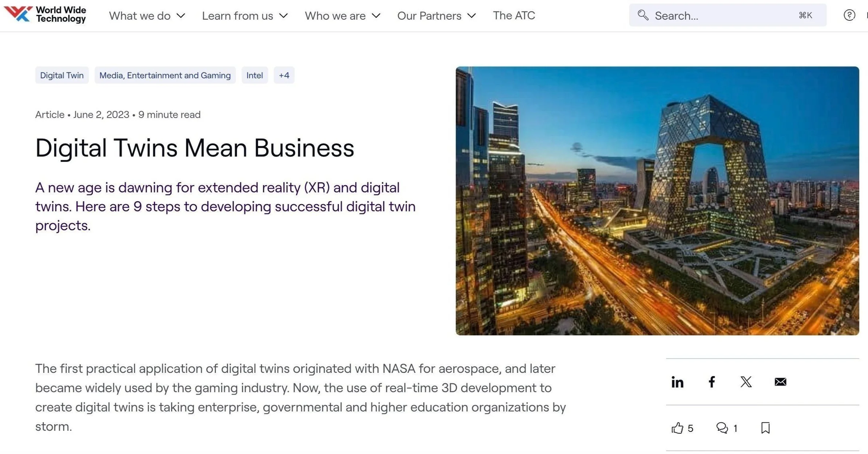Screen dimensions: 868x454
Task: Share article via email envelope icon
Action: point(780,382)
